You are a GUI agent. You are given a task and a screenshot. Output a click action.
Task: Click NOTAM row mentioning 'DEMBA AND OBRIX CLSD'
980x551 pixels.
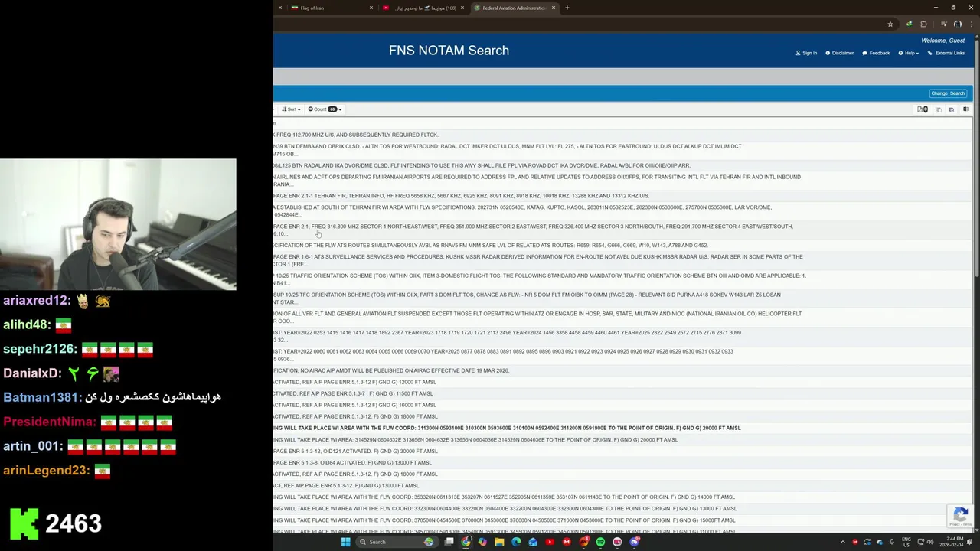(x=622, y=150)
